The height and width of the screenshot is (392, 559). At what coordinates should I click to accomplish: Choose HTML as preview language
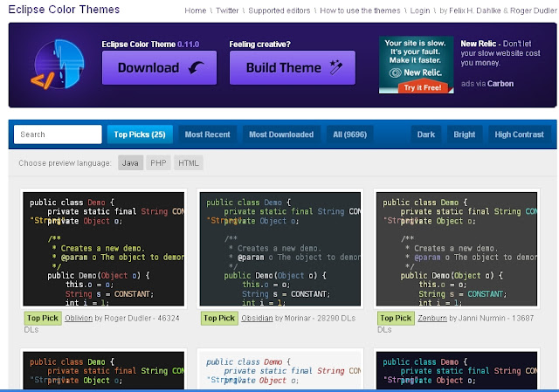[x=189, y=163]
